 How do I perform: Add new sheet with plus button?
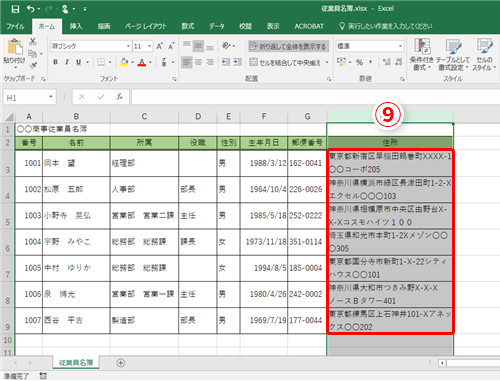click(121, 363)
